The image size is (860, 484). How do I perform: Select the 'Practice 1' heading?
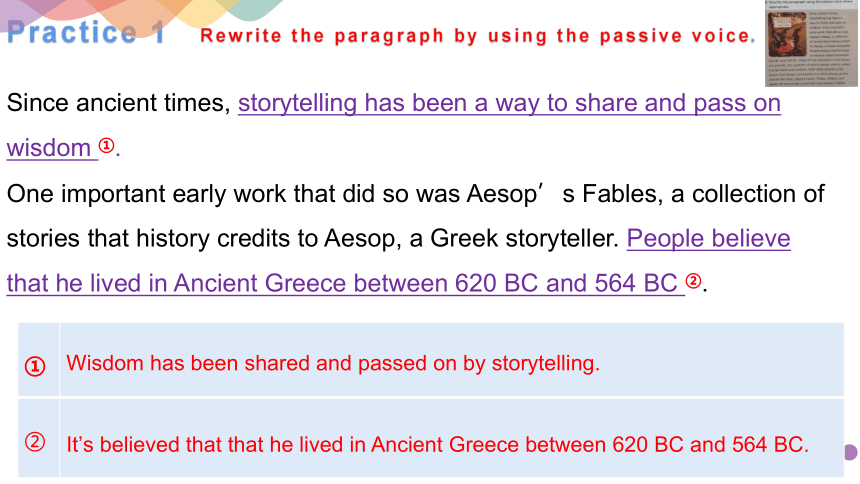86,32
